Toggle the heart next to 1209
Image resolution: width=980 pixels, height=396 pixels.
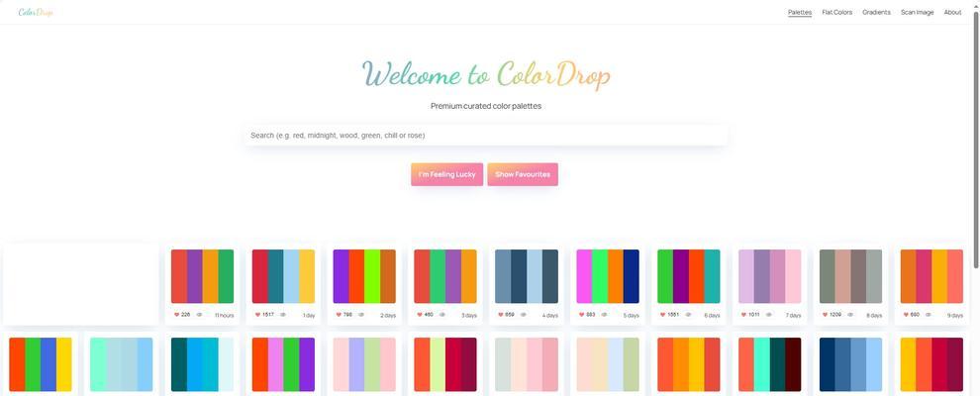(825, 315)
